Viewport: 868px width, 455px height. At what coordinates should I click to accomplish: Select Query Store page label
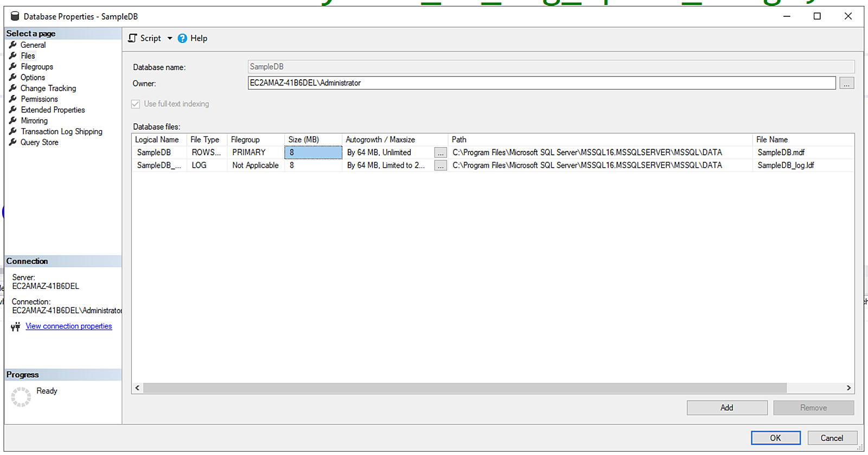39,143
